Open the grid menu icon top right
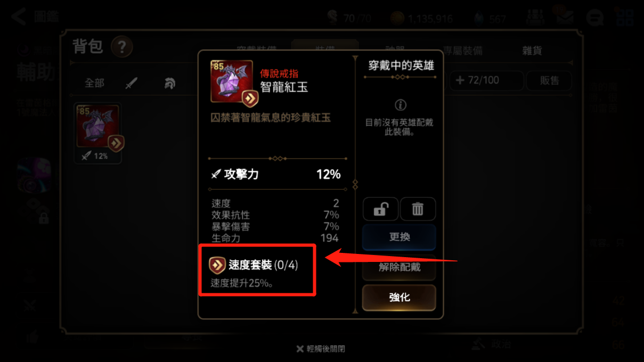 pos(625,17)
